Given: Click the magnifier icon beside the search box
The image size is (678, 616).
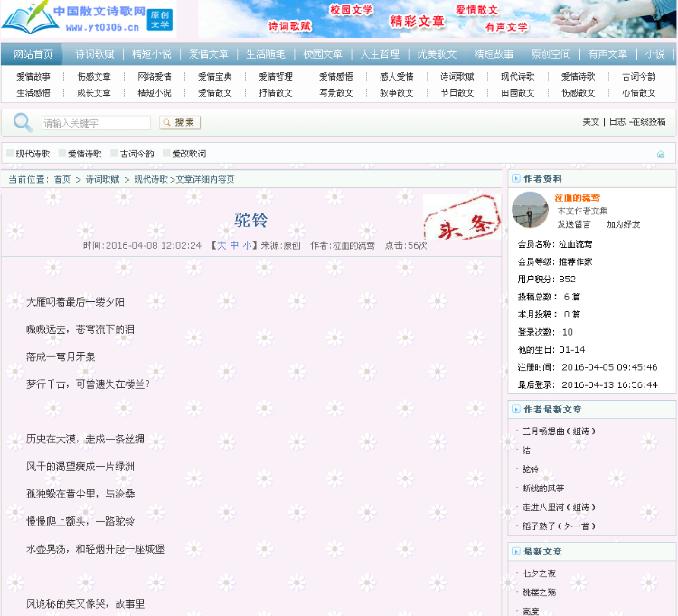Looking at the screenshot, I should click(23, 122).
